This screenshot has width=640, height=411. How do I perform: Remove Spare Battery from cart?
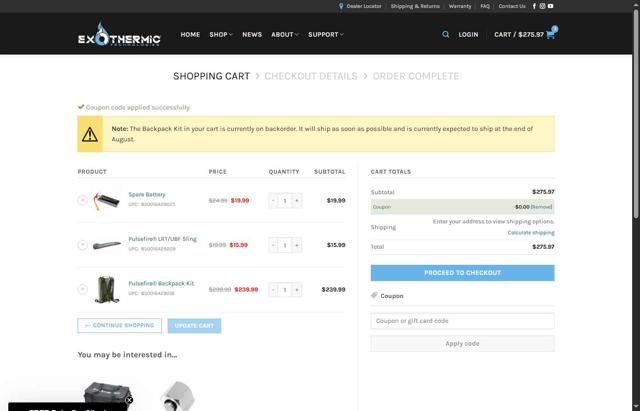coord(82,200)
